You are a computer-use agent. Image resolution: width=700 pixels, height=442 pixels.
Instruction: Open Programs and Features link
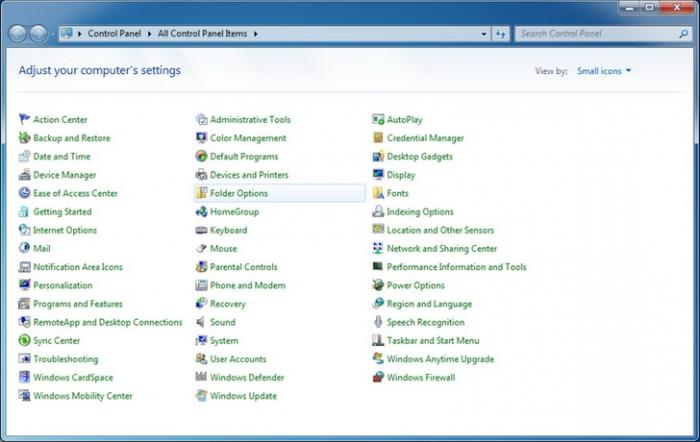click(78, 304)
